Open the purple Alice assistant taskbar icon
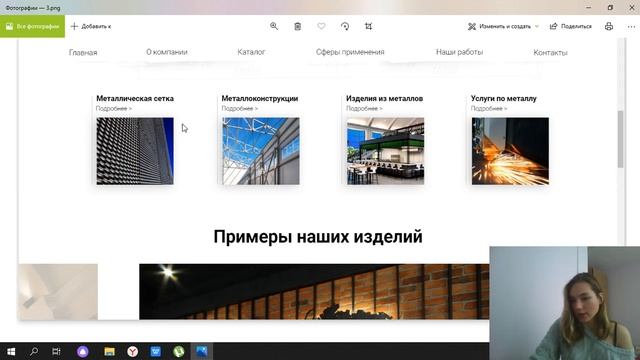 tap(83, 351)
